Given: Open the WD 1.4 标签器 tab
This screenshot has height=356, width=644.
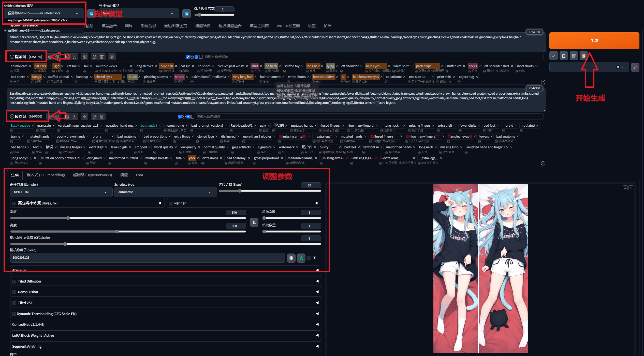Looking at the screenshot, I should click(x=288, y=26).
